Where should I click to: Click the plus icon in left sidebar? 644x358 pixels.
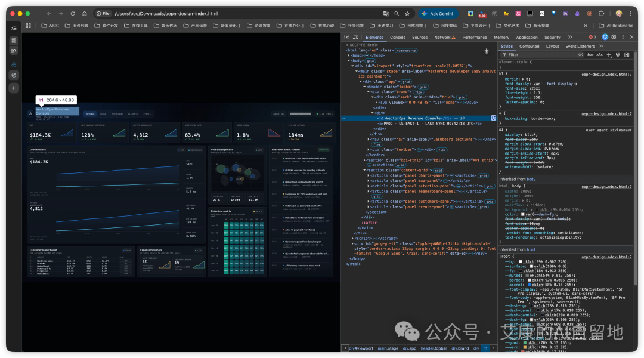pyautogui.click(x=14, y=88)
